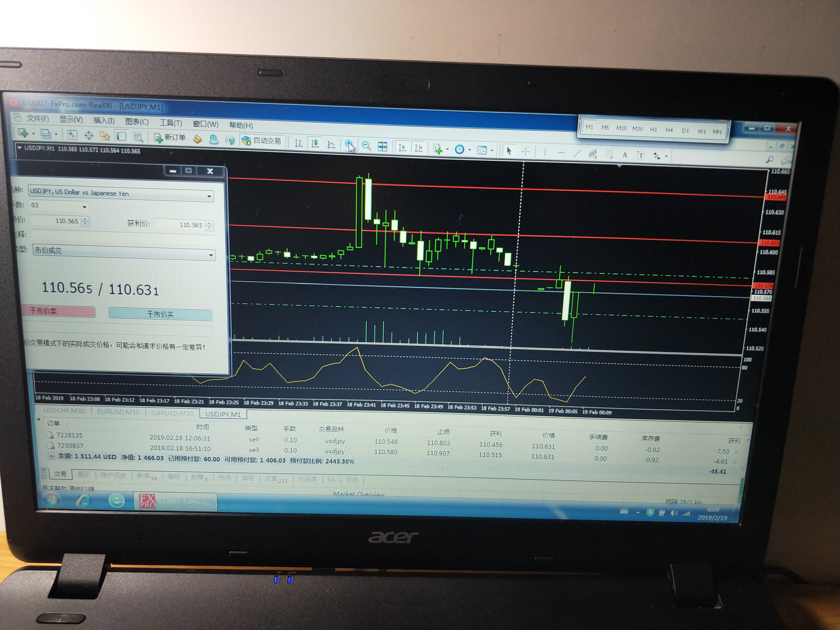Select the H1 timeframe button

tap(653, 129)
